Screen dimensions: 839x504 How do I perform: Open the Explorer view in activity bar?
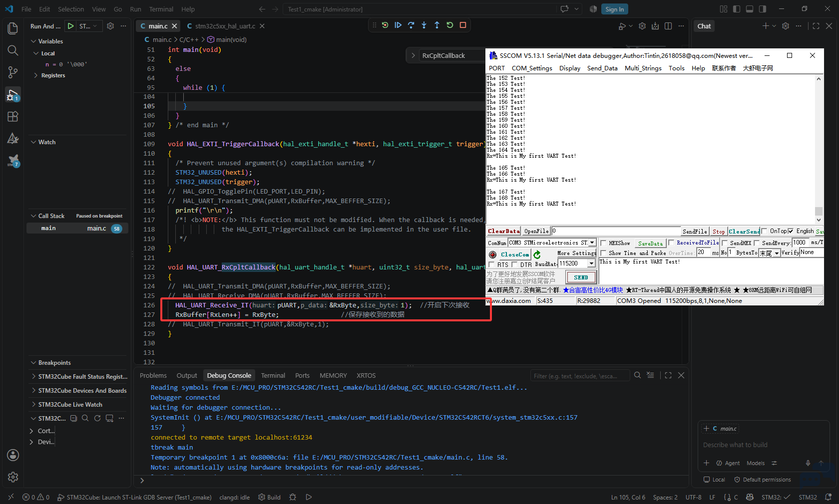tap(13, 28)
